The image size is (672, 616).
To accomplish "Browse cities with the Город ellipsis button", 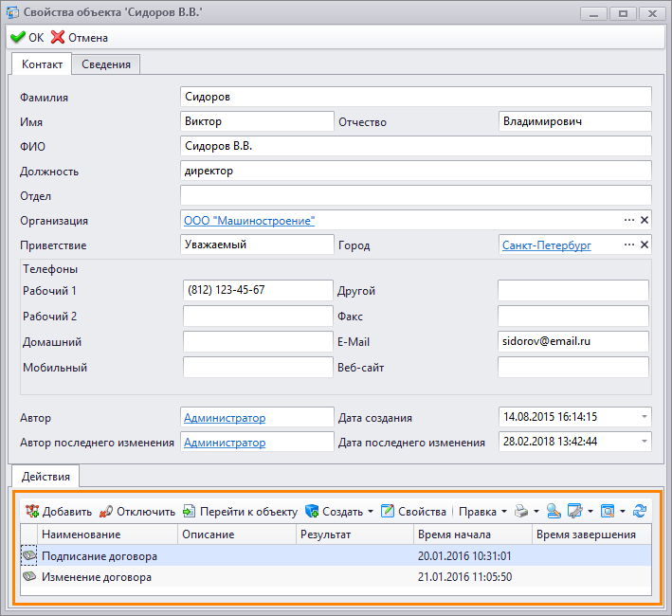I will click(x=628, y=245).
